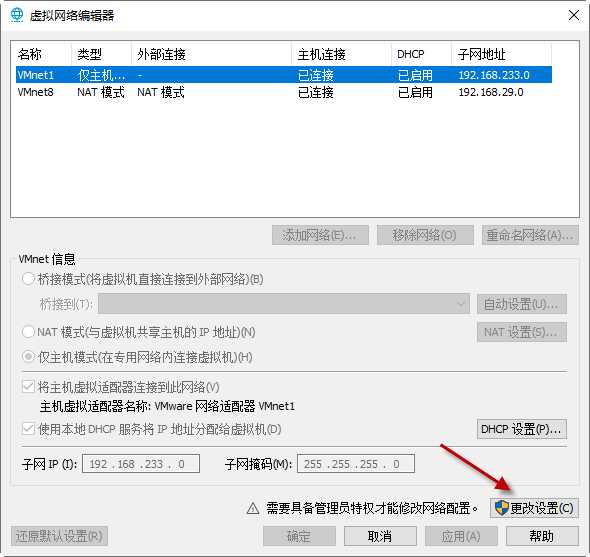This screenshot has width=590, height=557.
Task: Click the 确定 button
Action: coord(300,536)
